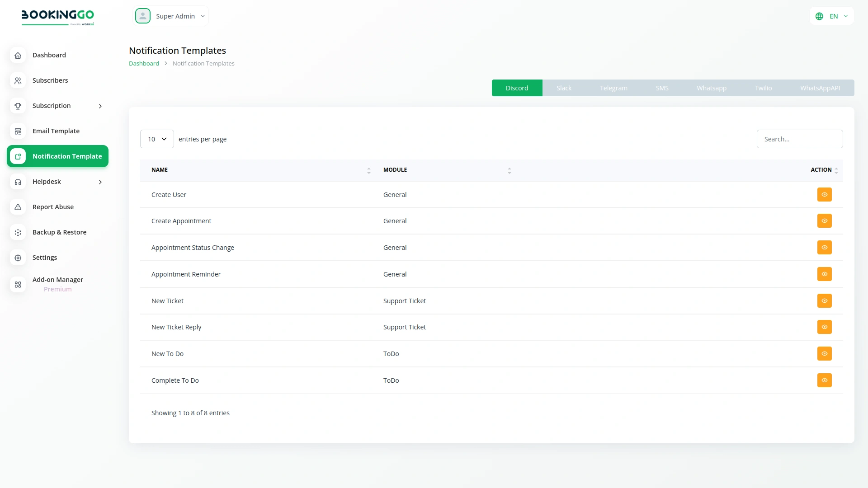
Task: Click the Add-on Manager grid icon
Action: point(18,285)
